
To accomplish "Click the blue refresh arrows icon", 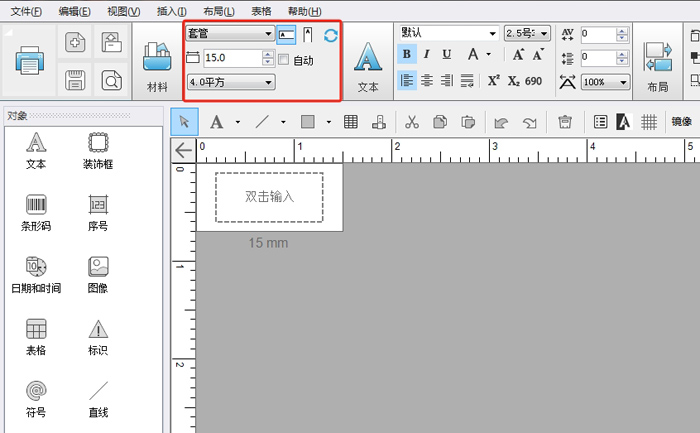I will point(331,35).
